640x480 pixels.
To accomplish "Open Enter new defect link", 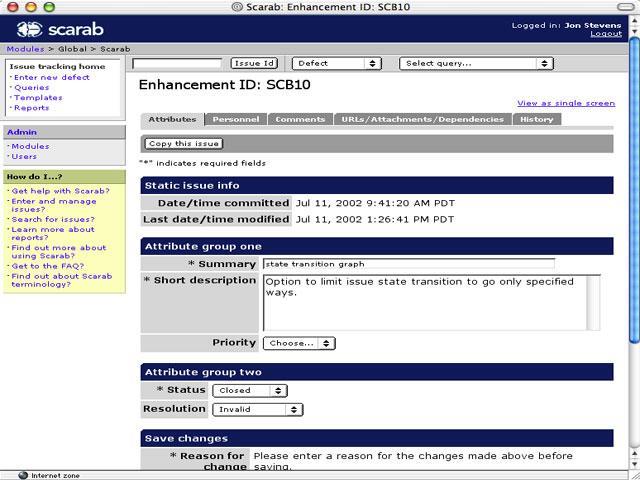I will tap(51, 77).
